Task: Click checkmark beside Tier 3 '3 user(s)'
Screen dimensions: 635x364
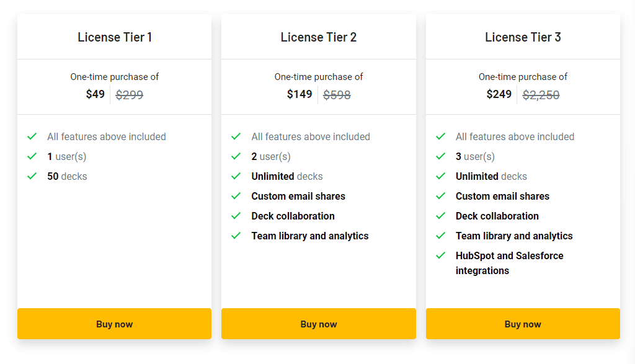Action: pyautogui.click(x=440, y=156)
